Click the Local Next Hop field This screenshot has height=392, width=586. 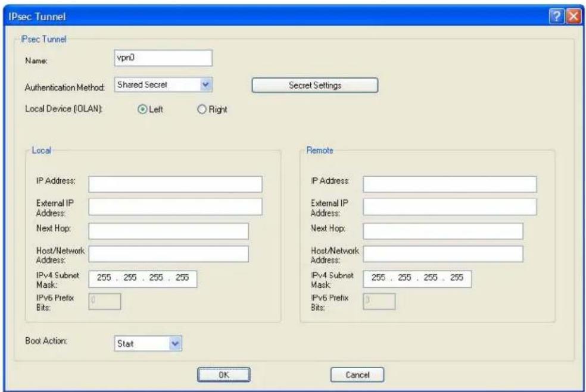(169, 231)
